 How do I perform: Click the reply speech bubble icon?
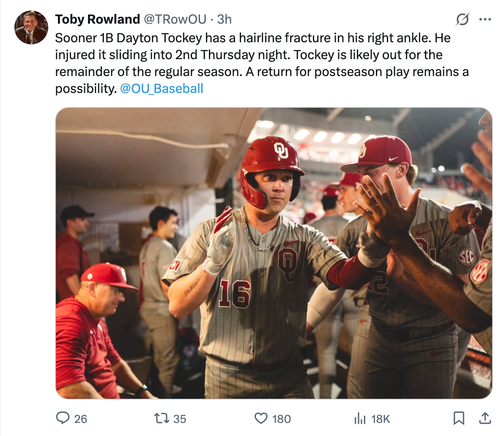click(63, 419)
